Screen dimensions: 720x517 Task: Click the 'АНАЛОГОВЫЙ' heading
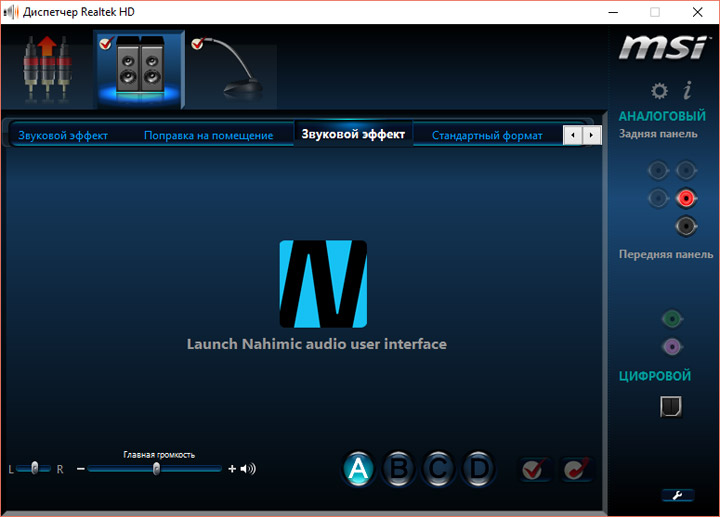(662, 116)
